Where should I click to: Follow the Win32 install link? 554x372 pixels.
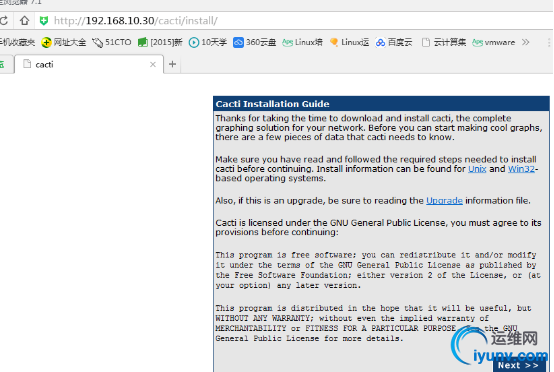click(521, 169)
